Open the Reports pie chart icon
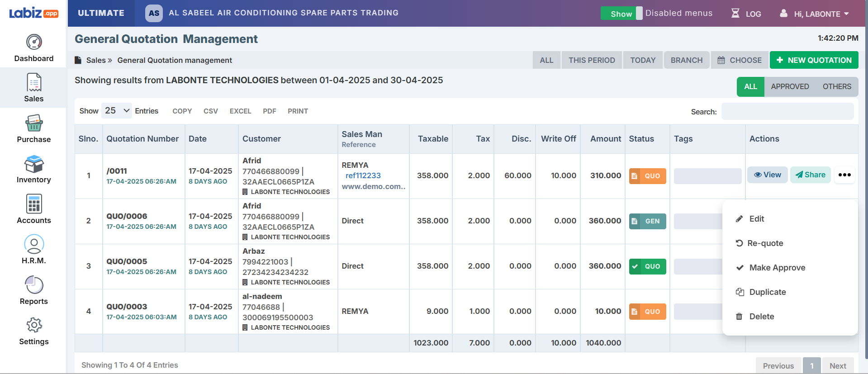The width and height of the screenshot is (868, 374). (34, 285)
